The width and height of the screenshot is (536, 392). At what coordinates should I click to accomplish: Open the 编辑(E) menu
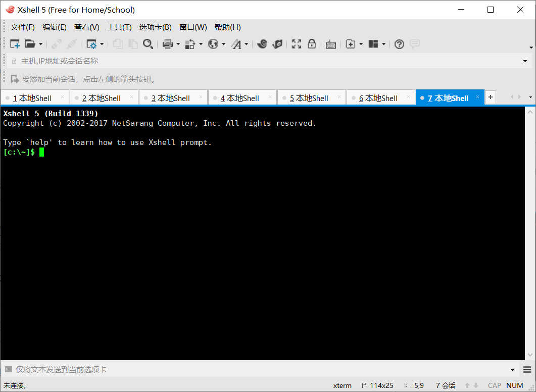pyautogui.click(x=55, y=27)
